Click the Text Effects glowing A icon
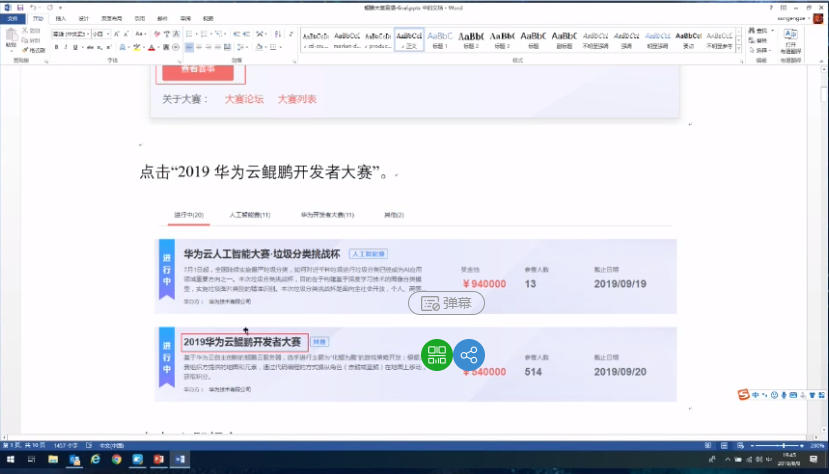829x474 pixels. (x=123, y=48)
